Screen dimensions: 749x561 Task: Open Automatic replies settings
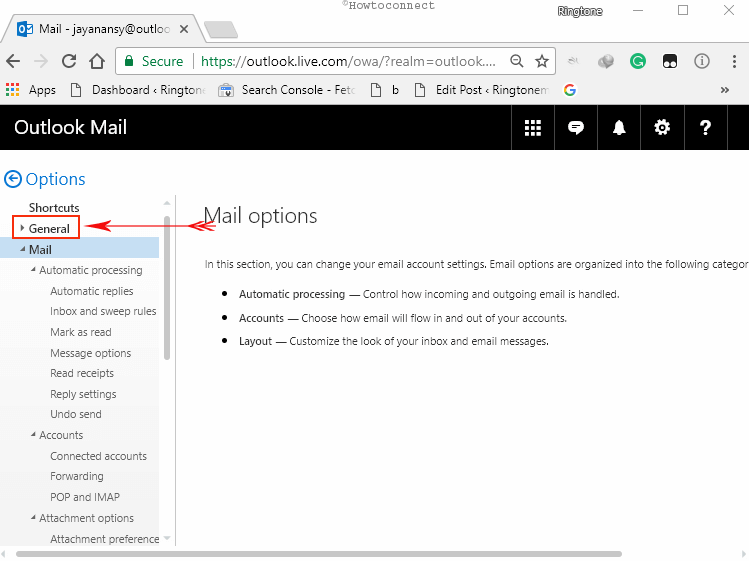point(92,291)
